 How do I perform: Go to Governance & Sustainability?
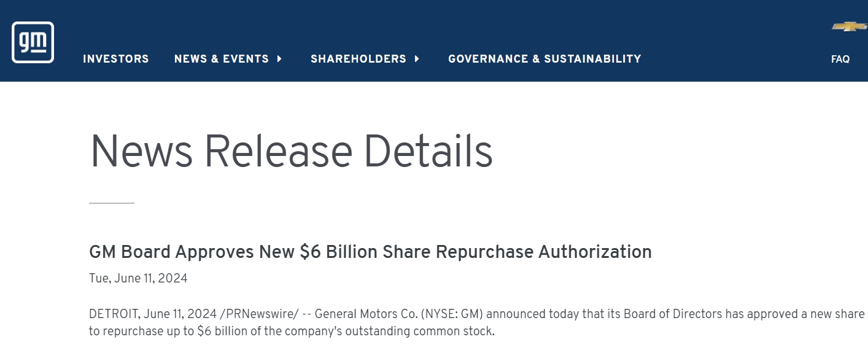[x=544, y=59]
